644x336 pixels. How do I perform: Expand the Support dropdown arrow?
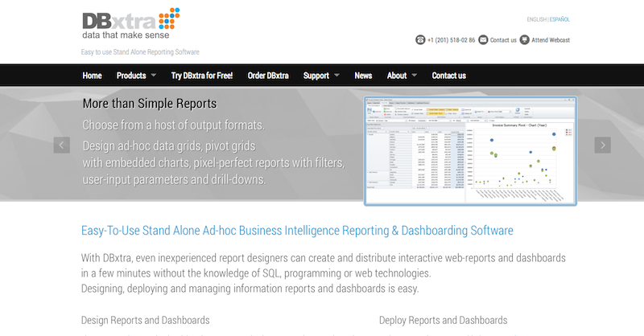[x=336, y=75]
